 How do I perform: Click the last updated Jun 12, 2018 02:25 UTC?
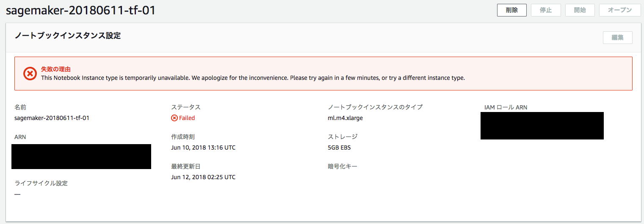[x=203, y=177]
